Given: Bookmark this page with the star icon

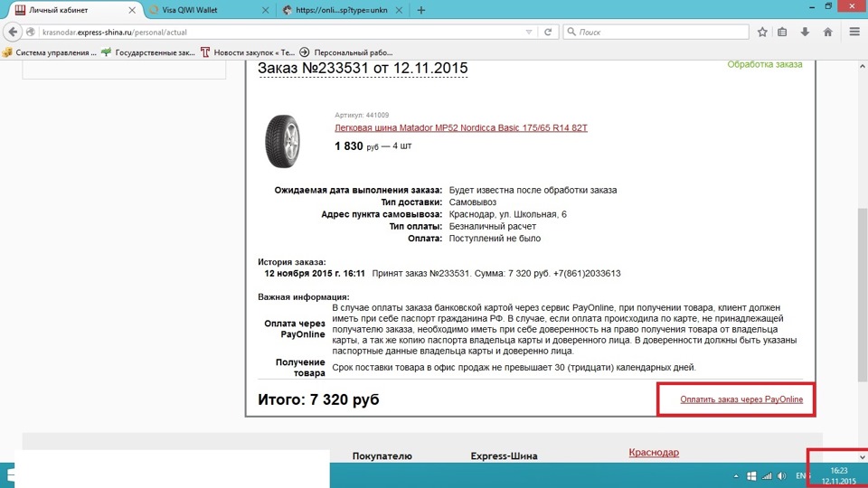Looking at the screenshot, I should point(762,33).
